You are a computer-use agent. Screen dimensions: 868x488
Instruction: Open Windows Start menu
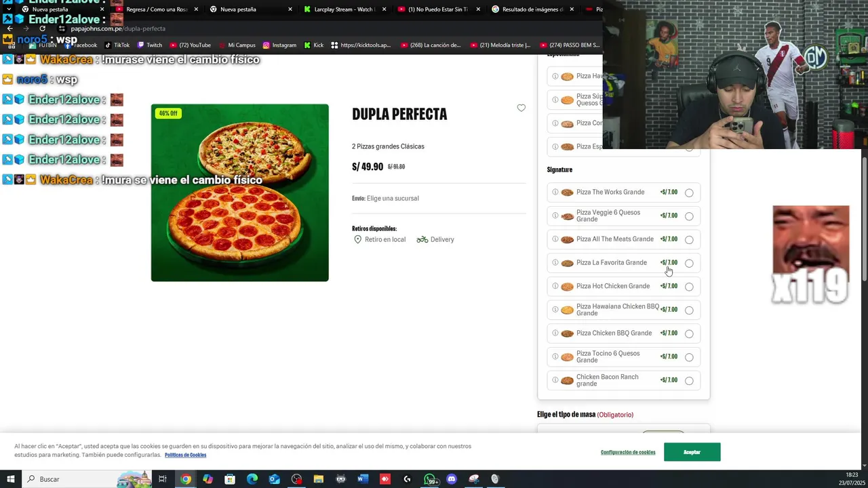tap(11, 479)
